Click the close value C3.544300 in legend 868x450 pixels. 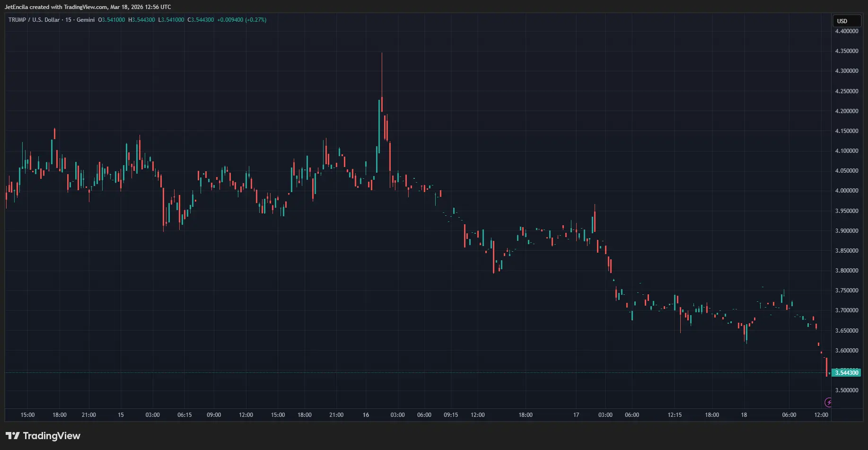click(x=201, y=20)
